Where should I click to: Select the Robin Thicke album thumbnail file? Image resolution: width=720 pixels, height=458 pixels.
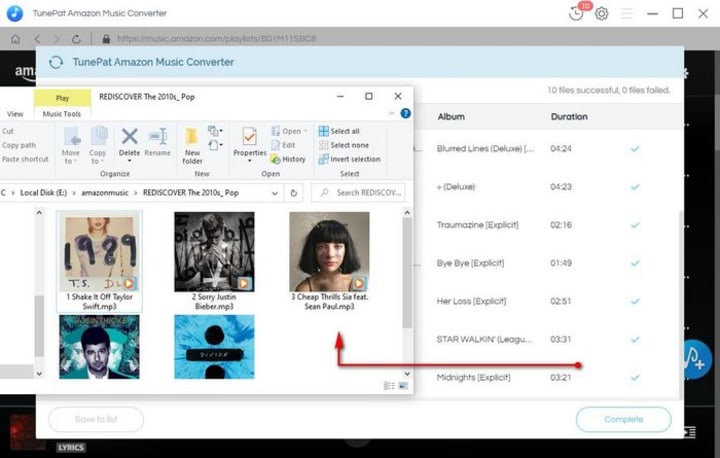pyautogui.click(x=99, y=347)
